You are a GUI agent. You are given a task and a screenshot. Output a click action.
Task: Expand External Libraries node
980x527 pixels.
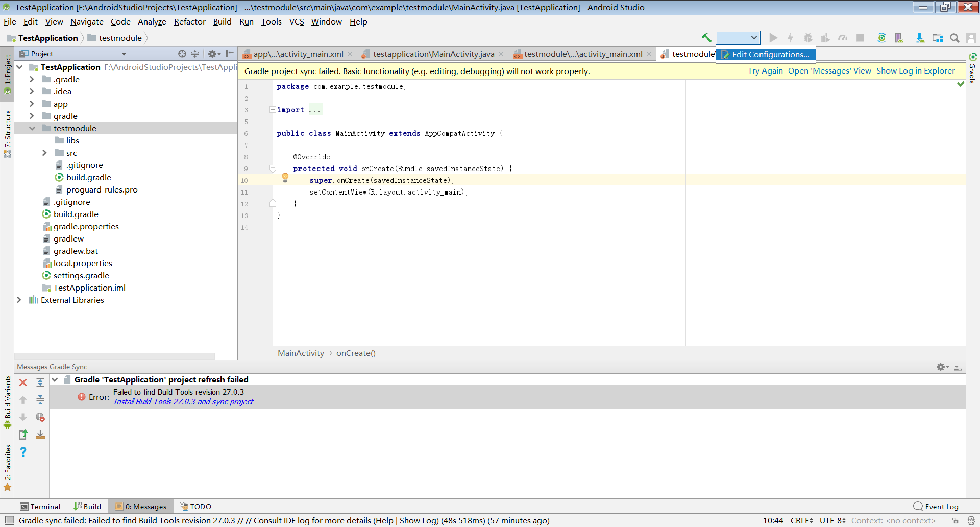[x=19, y=300]
